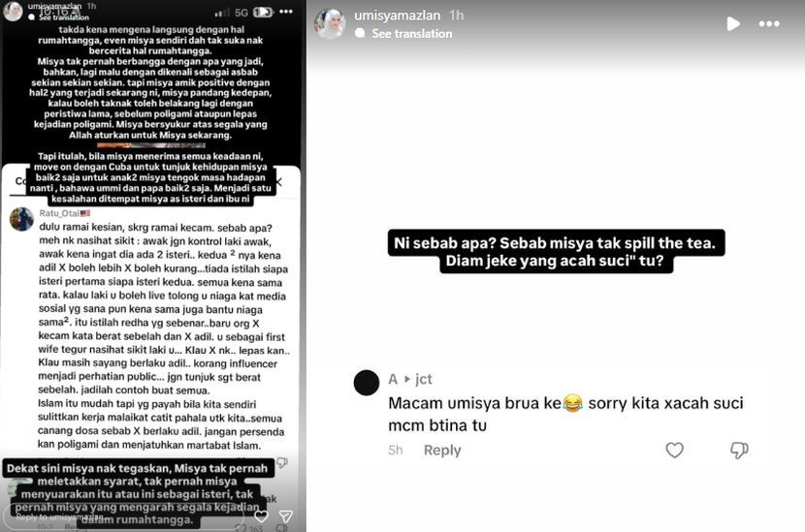Screen dimensions: 805x532
Task: Click See translation in the right story
Action: [x=412, y=33]
